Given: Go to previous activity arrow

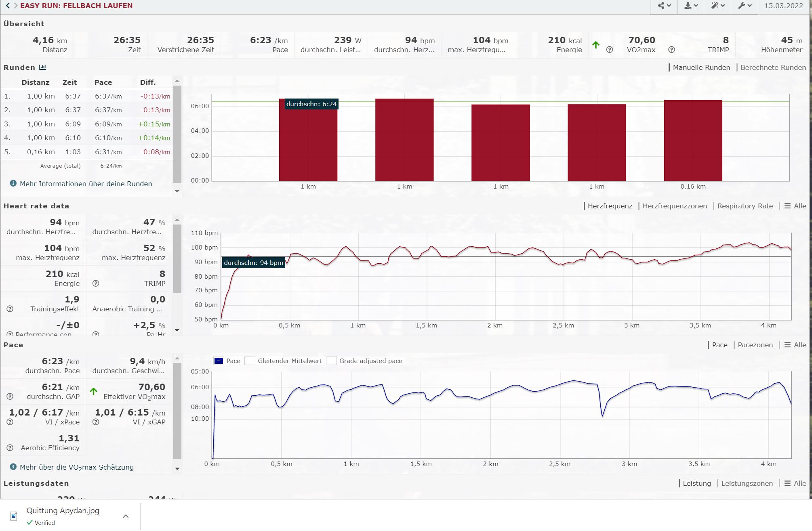Looking at the screenshot, I should tap(8, 6).
